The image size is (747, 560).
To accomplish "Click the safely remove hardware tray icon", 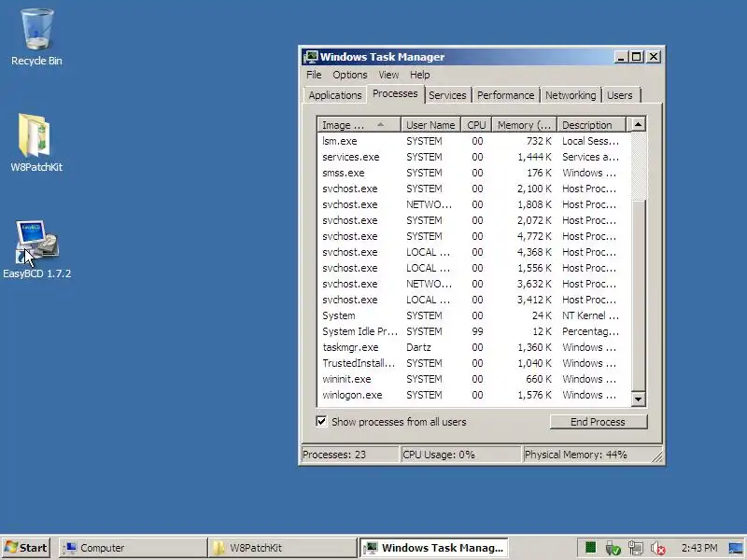I will tap(613, 548).
